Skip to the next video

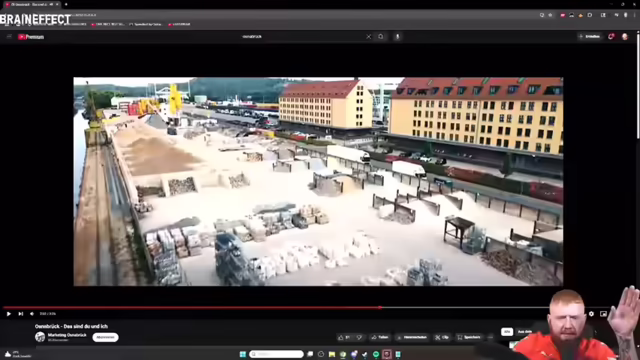pos(20,314)
